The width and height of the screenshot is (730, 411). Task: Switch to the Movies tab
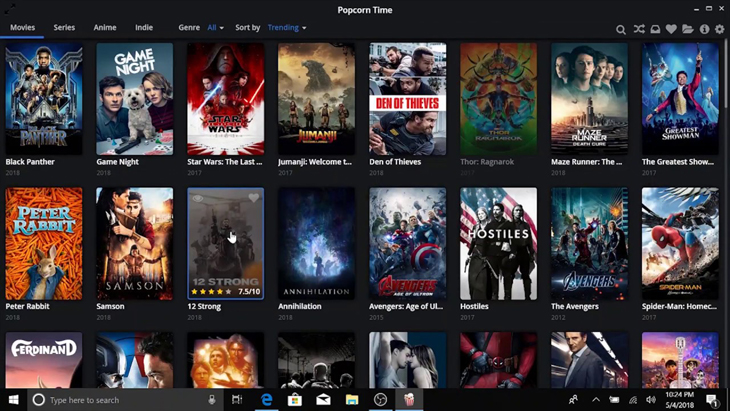(22, 27)
